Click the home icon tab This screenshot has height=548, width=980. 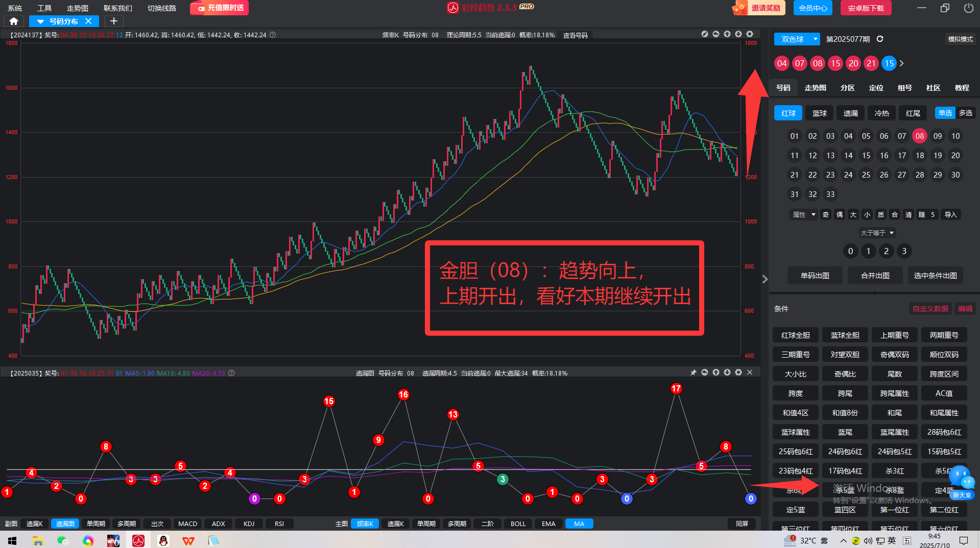14,21
